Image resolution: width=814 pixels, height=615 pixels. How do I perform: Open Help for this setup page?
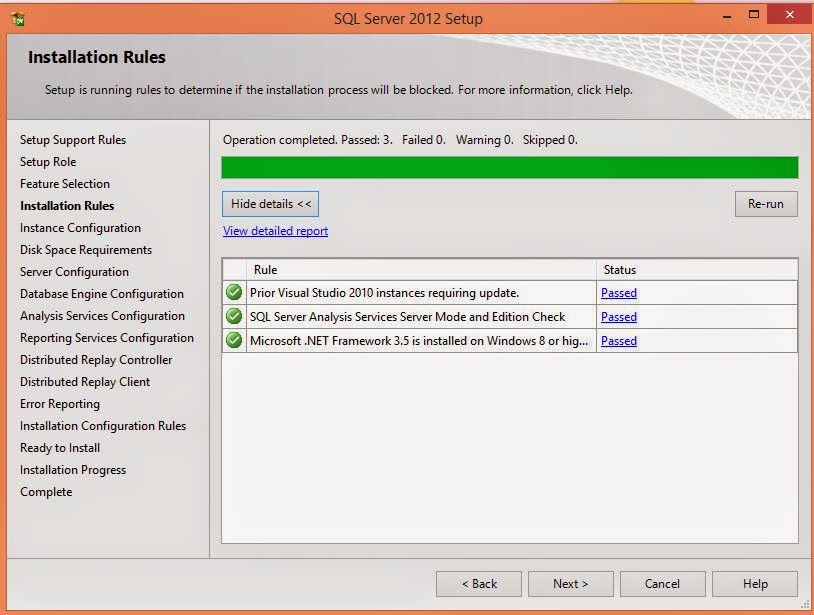(755, 583)
